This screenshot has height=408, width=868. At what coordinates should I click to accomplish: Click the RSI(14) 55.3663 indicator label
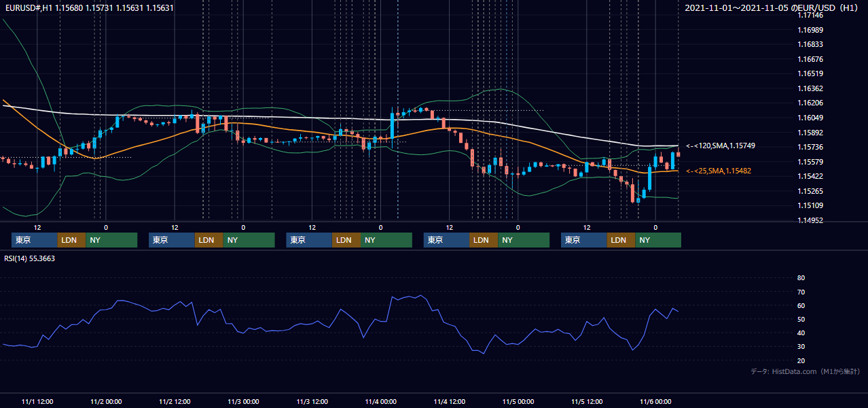pos(29,258)
